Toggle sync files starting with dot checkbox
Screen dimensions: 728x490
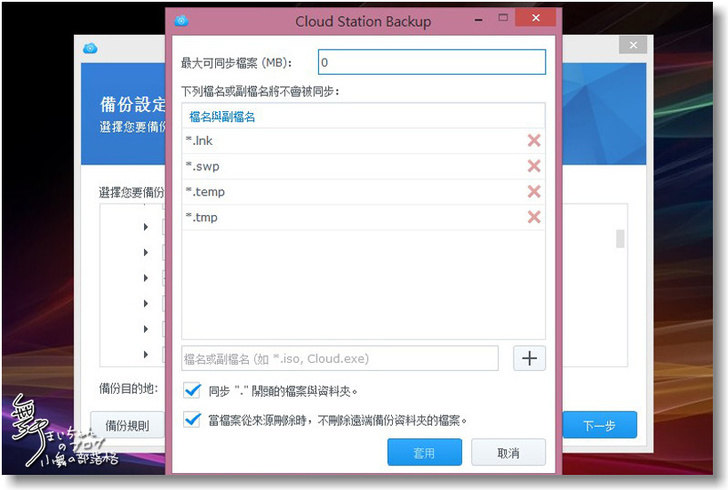[x=192, y=391]
